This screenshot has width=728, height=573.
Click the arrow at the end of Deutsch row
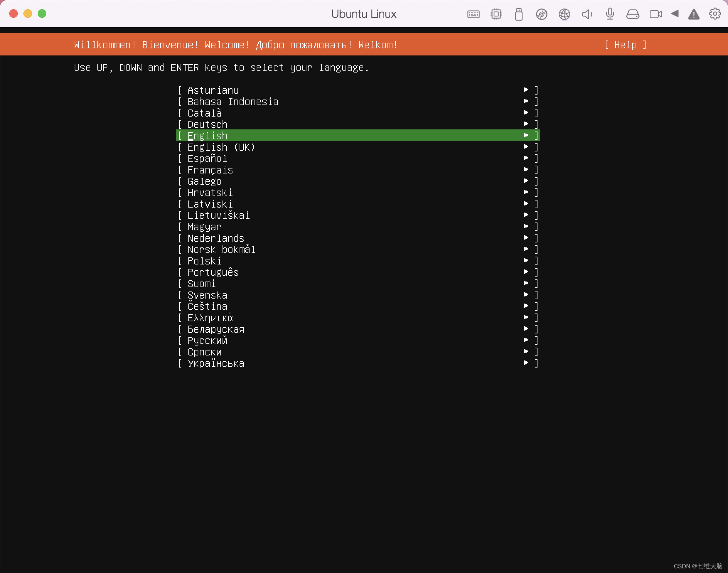click(526, 124)
